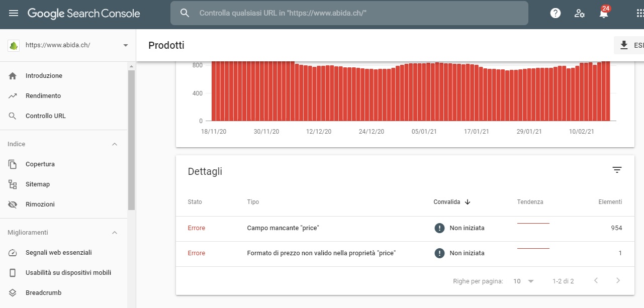This screenshot has width=644, height=308.
Task: Open the Help question mark icon
Action: [556, 14]
